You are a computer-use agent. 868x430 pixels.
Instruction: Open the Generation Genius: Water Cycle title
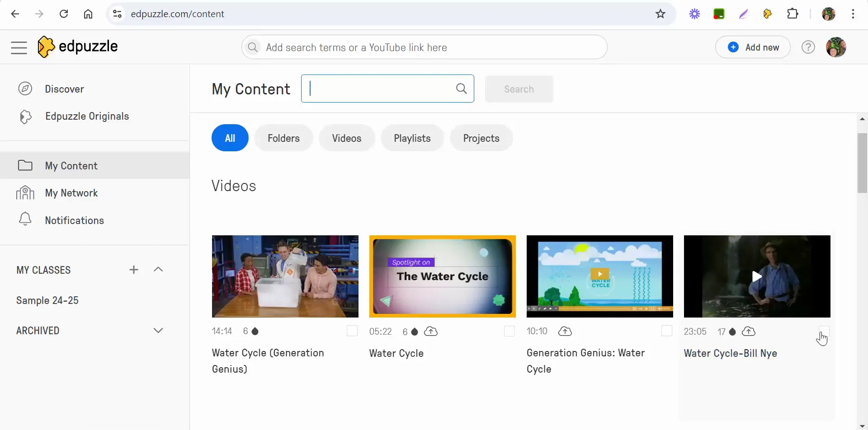pyautogui.click(x=585, y=361)
